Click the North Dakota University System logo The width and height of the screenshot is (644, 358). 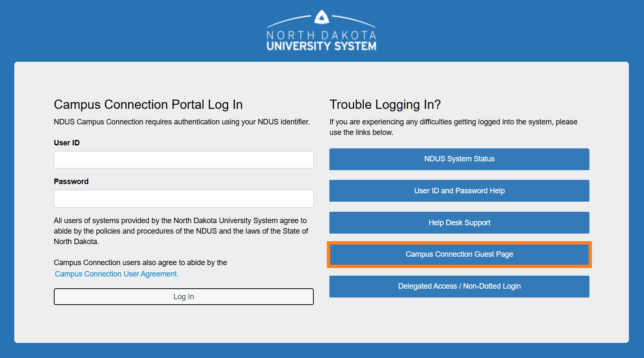321,30
